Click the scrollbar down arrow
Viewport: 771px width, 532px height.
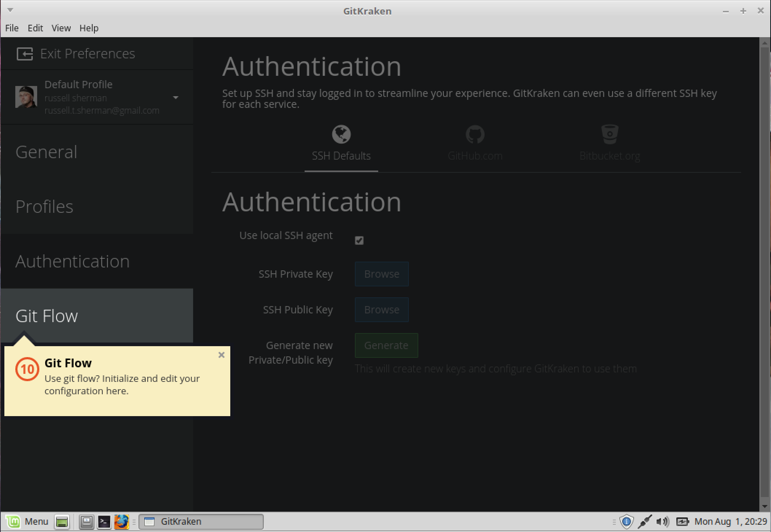(x=765, y=506)
